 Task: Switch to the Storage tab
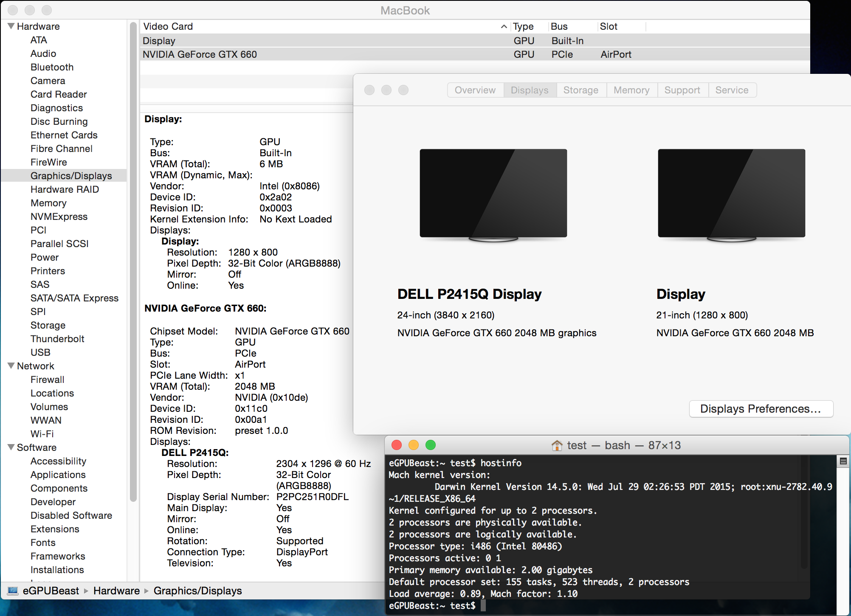[x=581, y=90]
